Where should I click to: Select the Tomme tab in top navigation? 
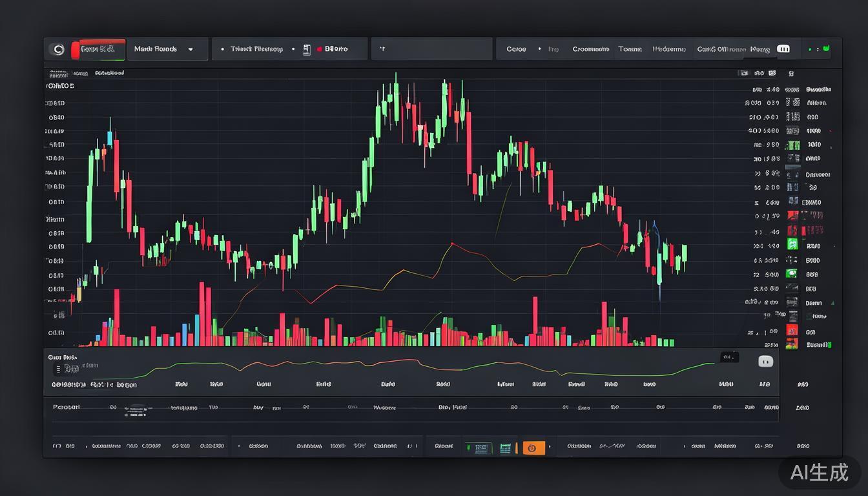coord(630,49)
